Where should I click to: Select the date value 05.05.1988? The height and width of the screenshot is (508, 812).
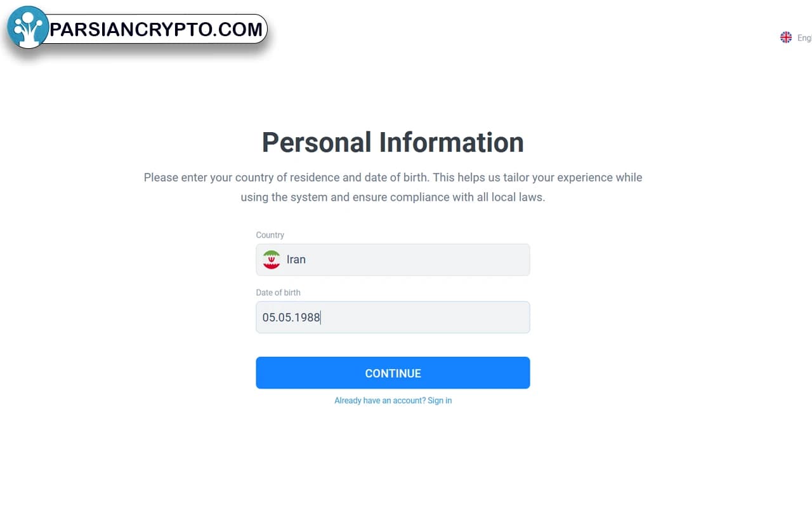point(291,317)
